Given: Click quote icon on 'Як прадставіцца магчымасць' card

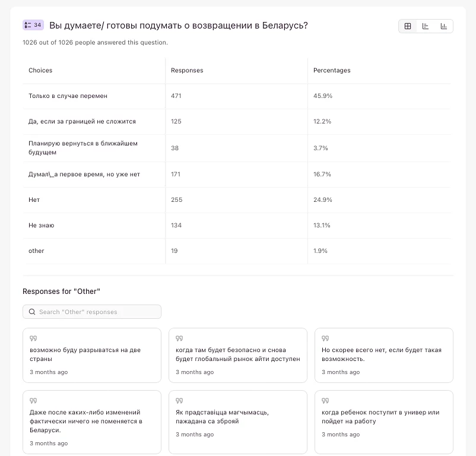Looking at the screenshot, I should (179, 401).
